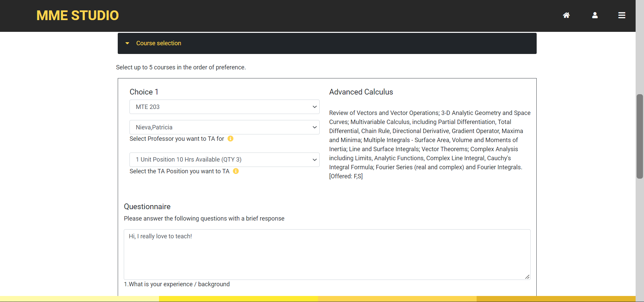Click the textarea resize handle

point(527,277)
